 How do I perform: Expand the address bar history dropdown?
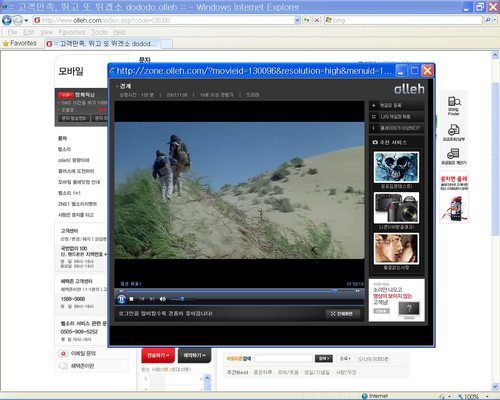[297, 20]
